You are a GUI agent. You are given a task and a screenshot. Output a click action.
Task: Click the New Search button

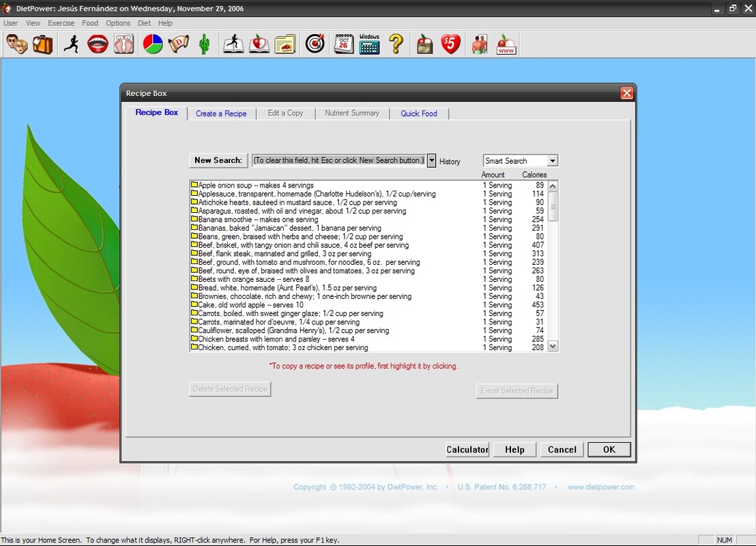pos(218,160)
